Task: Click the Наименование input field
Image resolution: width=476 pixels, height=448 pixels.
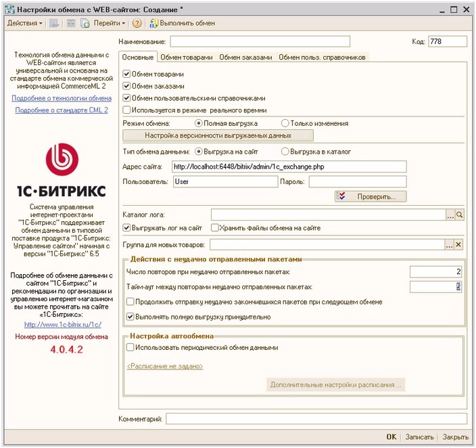Action: tap(260, 41)
